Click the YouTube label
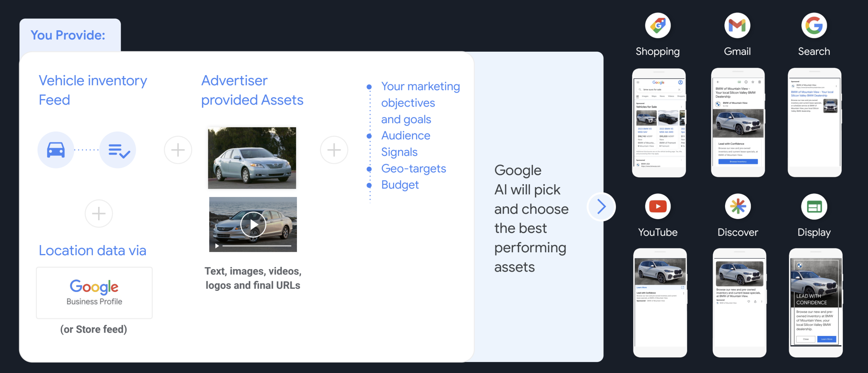868x373 pixels. [x=658, y=232]
